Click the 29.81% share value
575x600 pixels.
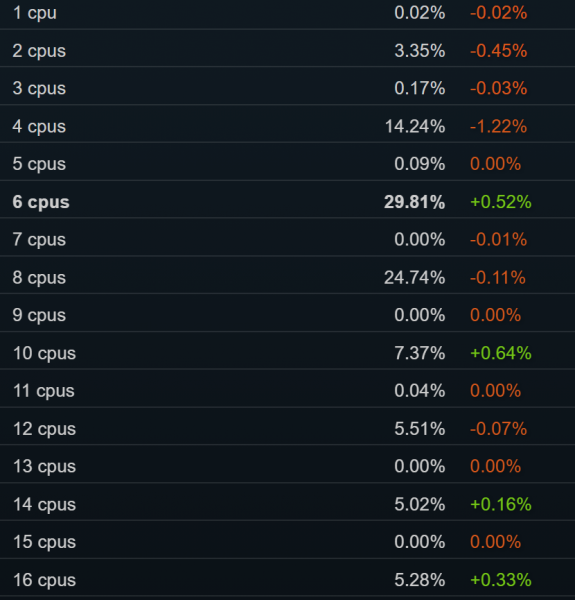pyautogui.click(x=414, y=202)
